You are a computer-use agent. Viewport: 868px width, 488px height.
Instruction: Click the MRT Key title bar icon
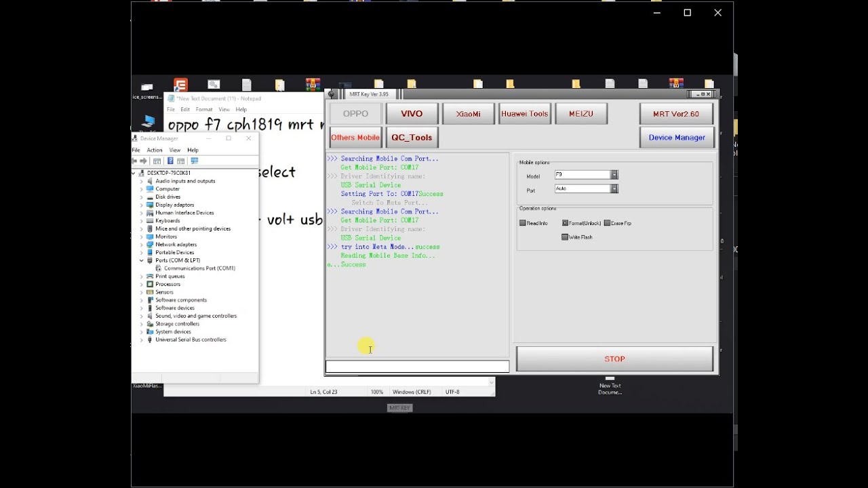[x=331, y=94]
